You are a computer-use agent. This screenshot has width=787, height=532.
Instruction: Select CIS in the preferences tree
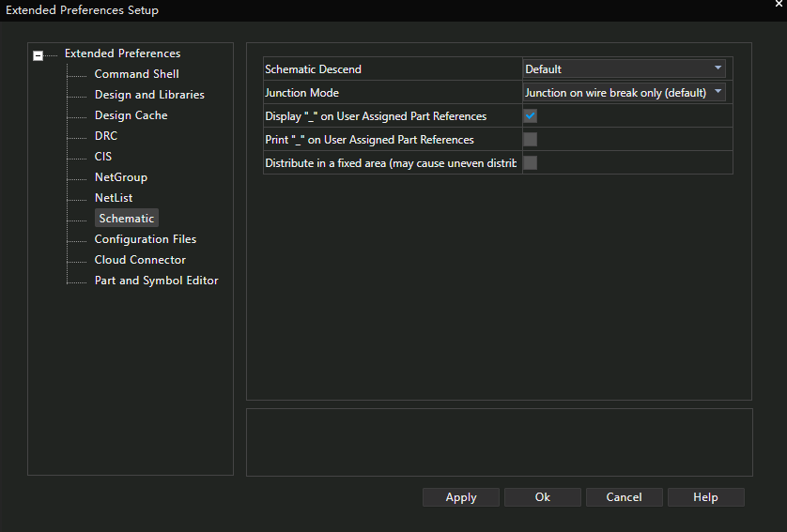(103, 157)
